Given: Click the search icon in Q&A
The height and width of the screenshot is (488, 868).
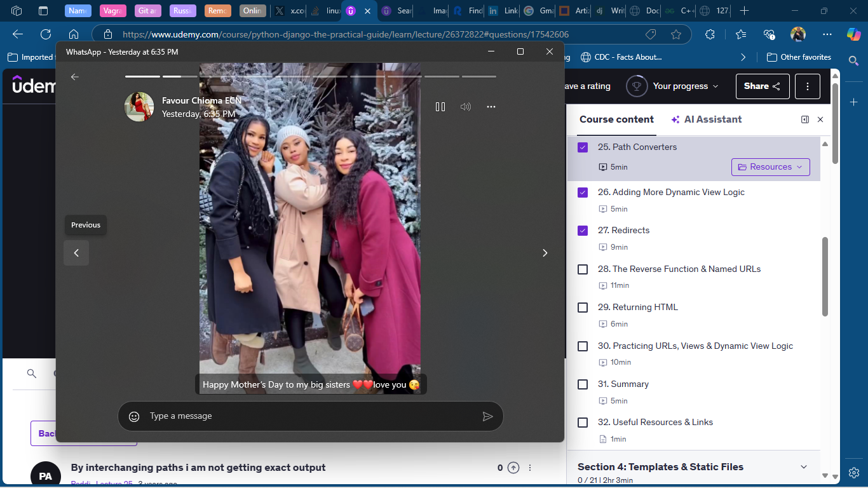Looking at the screenshot, I should click(x=32, y=374).
